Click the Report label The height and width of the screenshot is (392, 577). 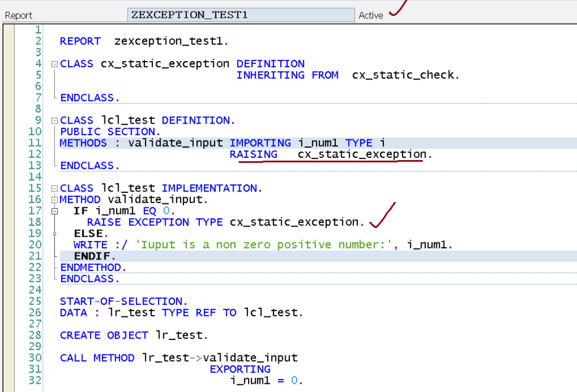[x=19, y=15]
